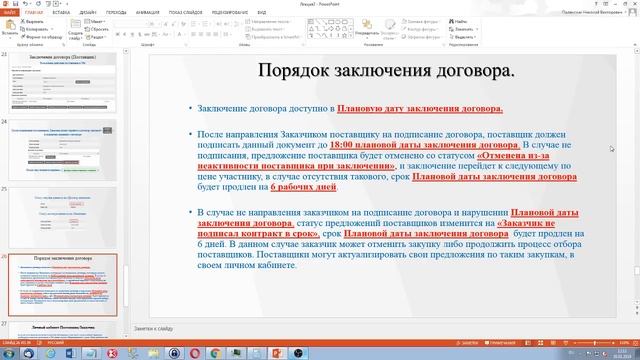This screenshot has height=360, width=640.
Task: Switch to the Показ слайдов (Slide Show) tab
Action: click(x=186, y=13)
